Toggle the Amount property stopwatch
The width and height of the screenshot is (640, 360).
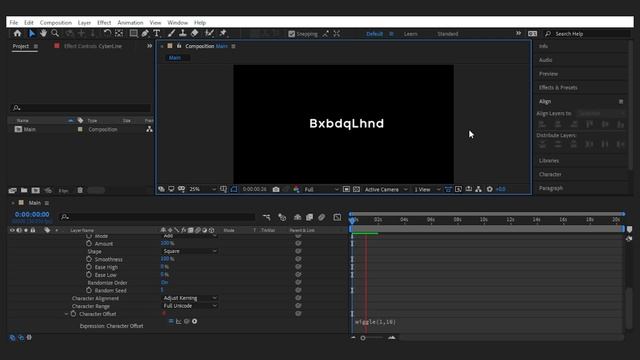pyautogui.click(x=89, y=244)
